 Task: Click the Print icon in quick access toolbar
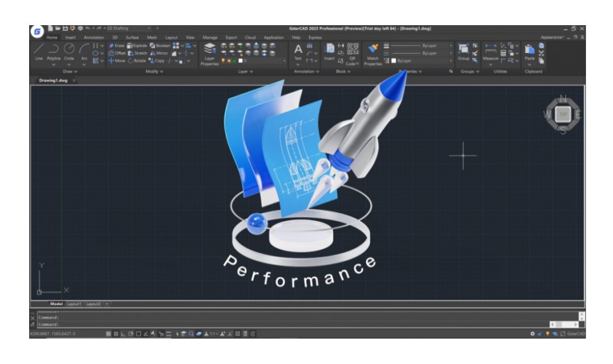(x=80, y=28)
